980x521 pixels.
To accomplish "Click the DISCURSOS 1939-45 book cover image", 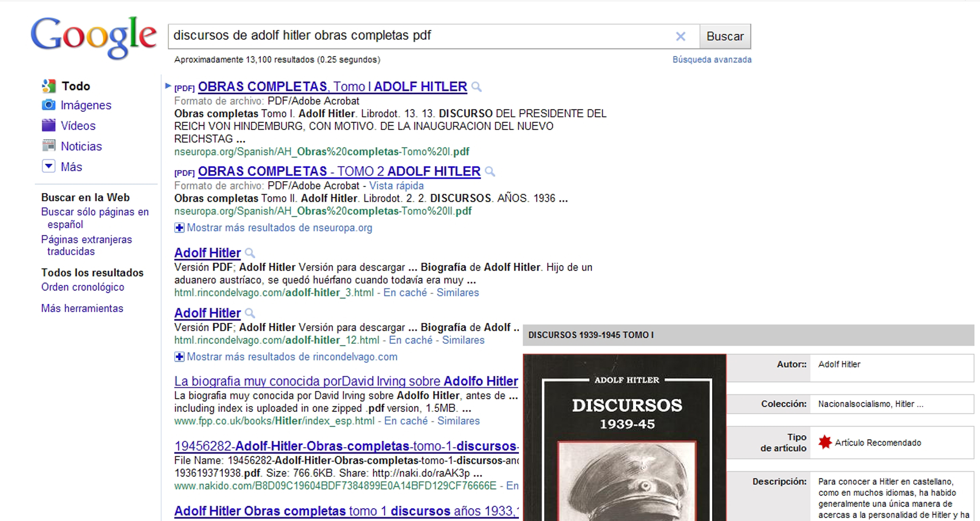I will coord(625,438).
